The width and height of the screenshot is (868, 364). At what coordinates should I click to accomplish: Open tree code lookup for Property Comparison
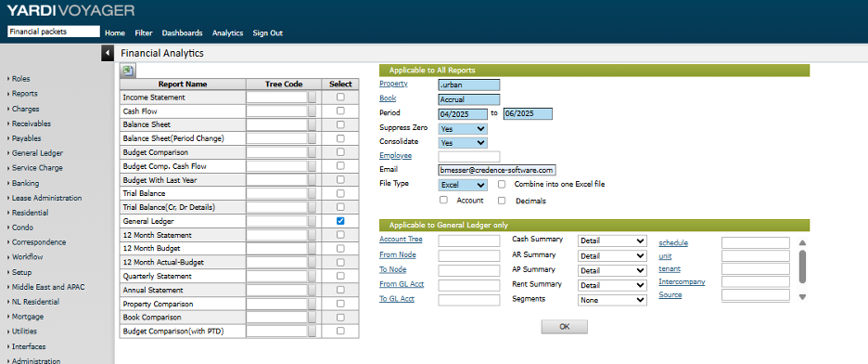coord(313,304)
